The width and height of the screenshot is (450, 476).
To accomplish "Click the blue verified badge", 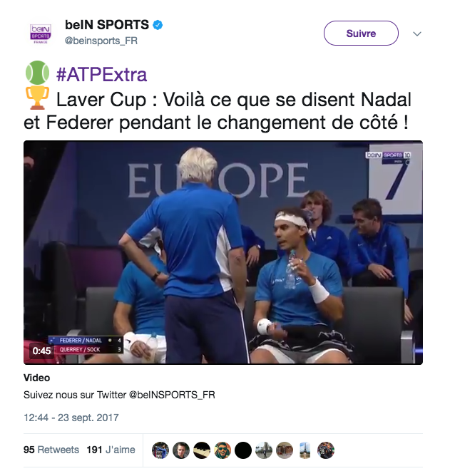I will [x=158, y=25].
